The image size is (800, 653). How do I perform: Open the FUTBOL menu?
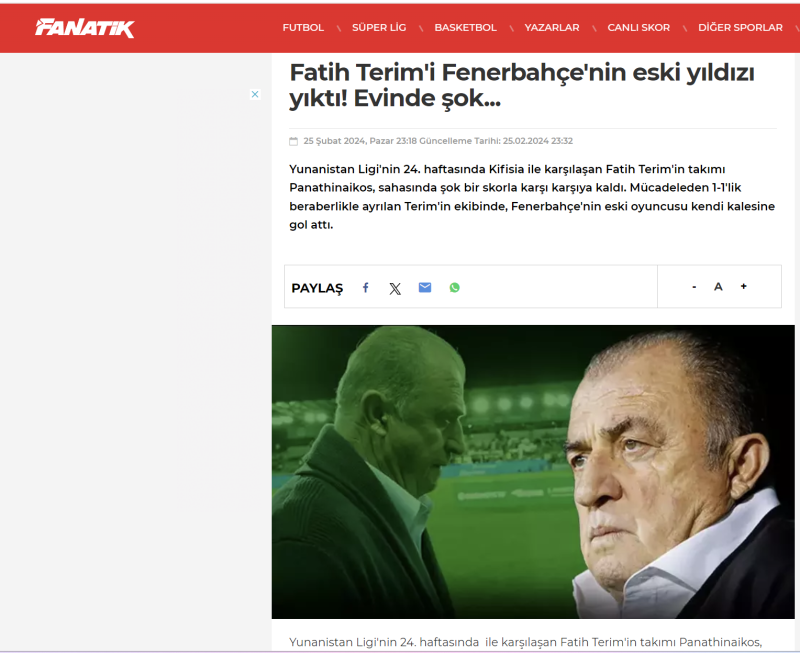(x=303, y=28)
